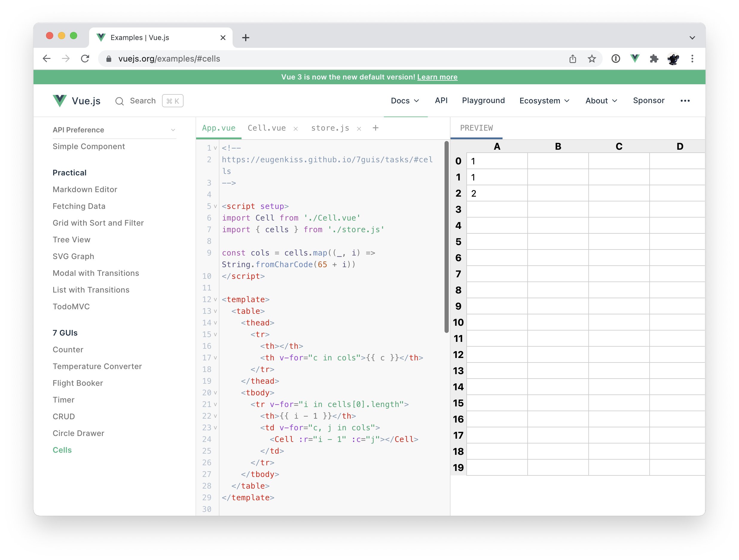Click the share icon in the address bar
The width and height of the screenshot is (739, 560).
[572, 59]
